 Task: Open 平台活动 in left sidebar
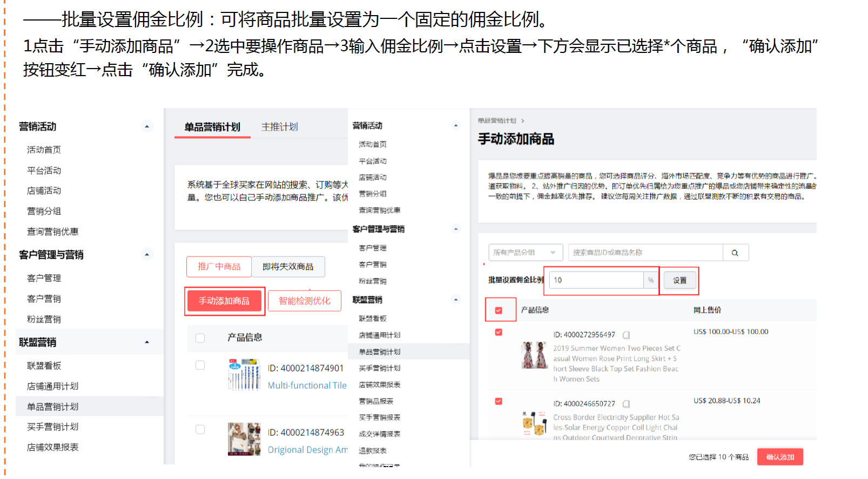(44, 170)
